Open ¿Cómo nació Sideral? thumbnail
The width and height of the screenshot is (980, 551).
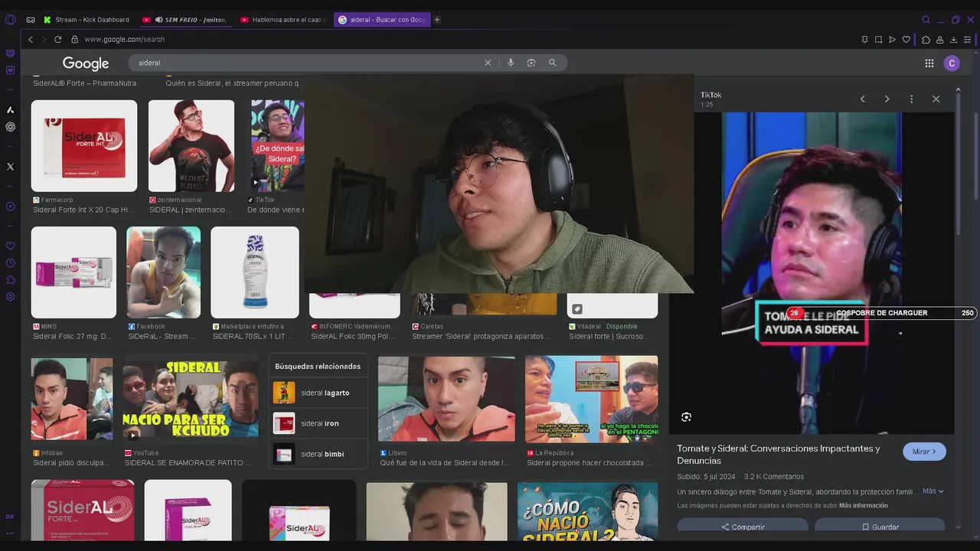click(x=587, y=511)
